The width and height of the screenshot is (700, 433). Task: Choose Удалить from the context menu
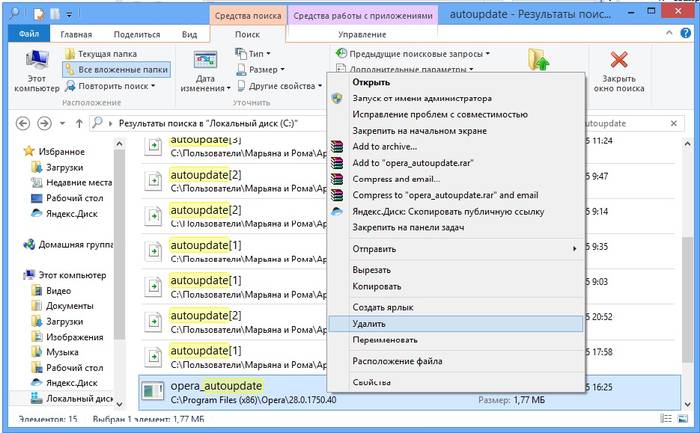tap(370, 323)
